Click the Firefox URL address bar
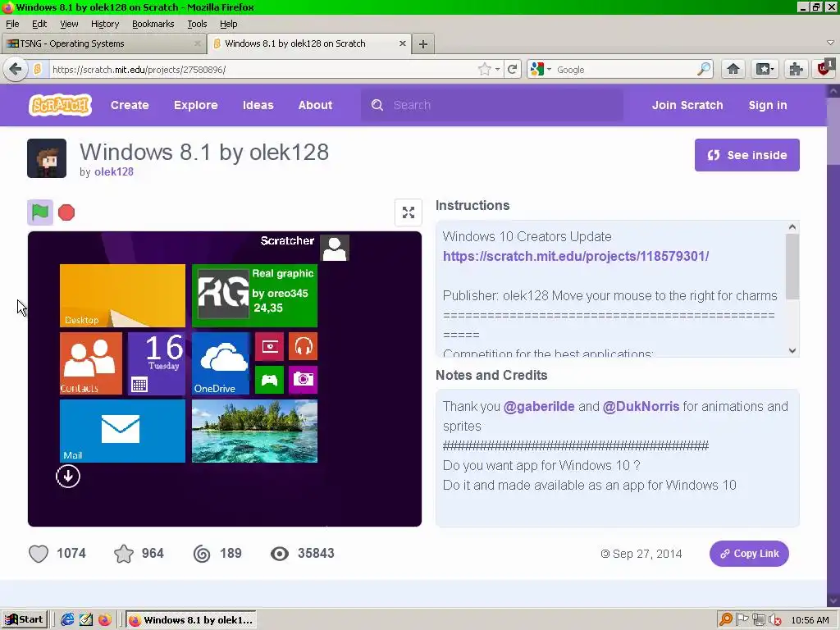 click(262, 70)
